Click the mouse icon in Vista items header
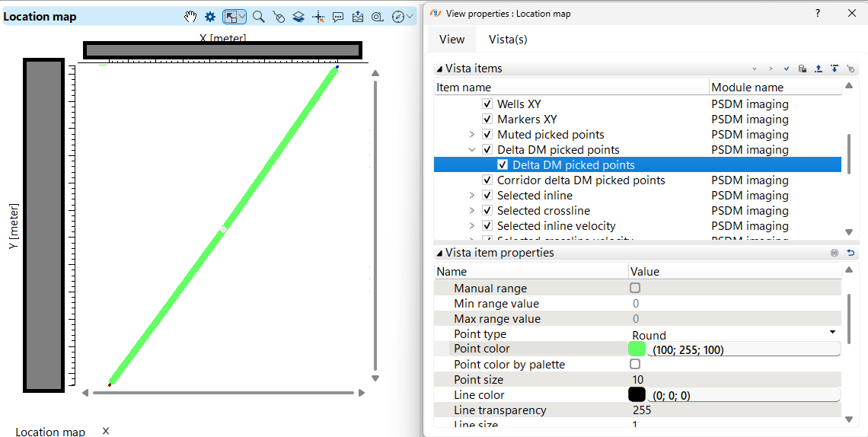The width and height of the screenshot is (868, 437). coord(850,69)
